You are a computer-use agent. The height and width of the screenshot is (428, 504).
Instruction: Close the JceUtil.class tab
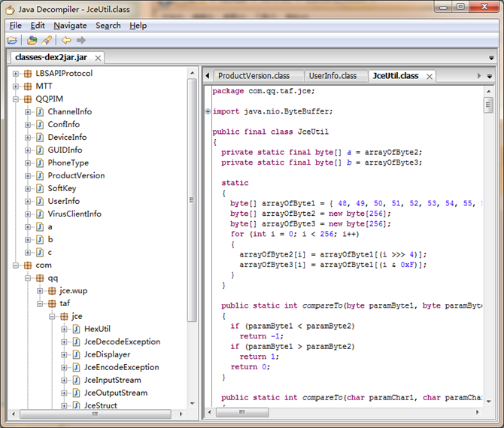[430, 77]
